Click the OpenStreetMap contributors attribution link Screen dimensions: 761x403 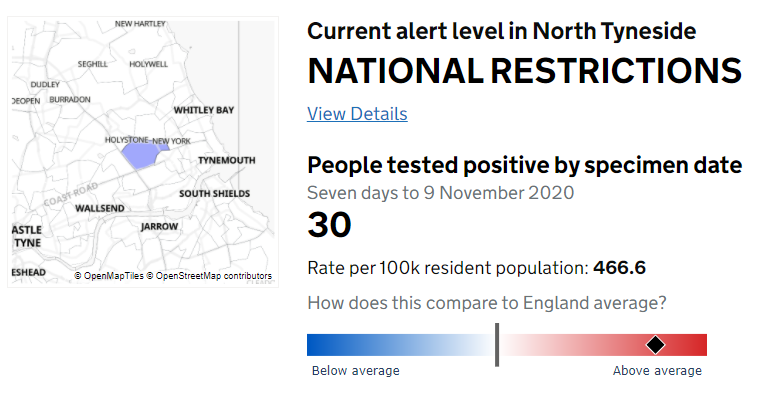click(213, 276)
